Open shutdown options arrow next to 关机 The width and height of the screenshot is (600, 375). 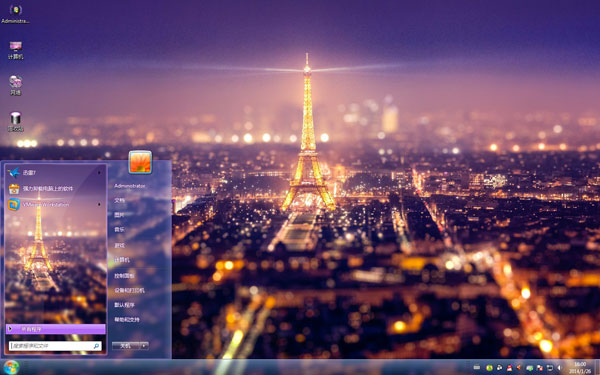[x=144, y=346]
